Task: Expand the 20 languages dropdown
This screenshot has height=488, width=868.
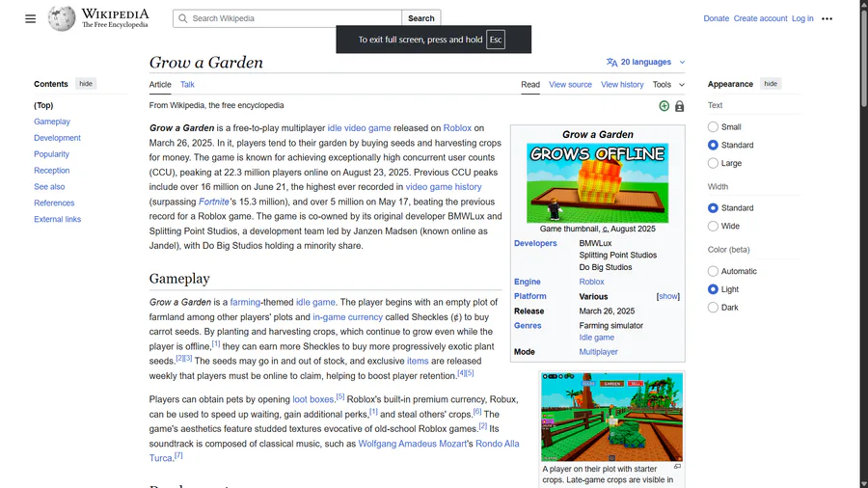Action: 645,62
